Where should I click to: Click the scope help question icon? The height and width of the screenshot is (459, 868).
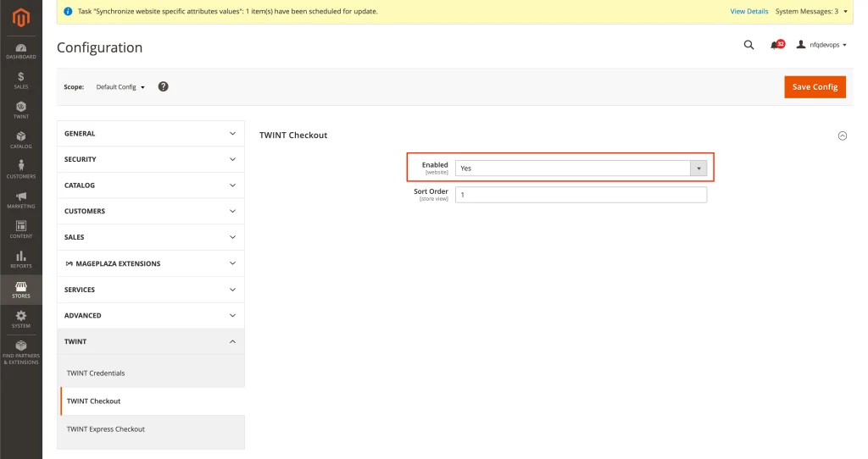(x=163, y=86)
